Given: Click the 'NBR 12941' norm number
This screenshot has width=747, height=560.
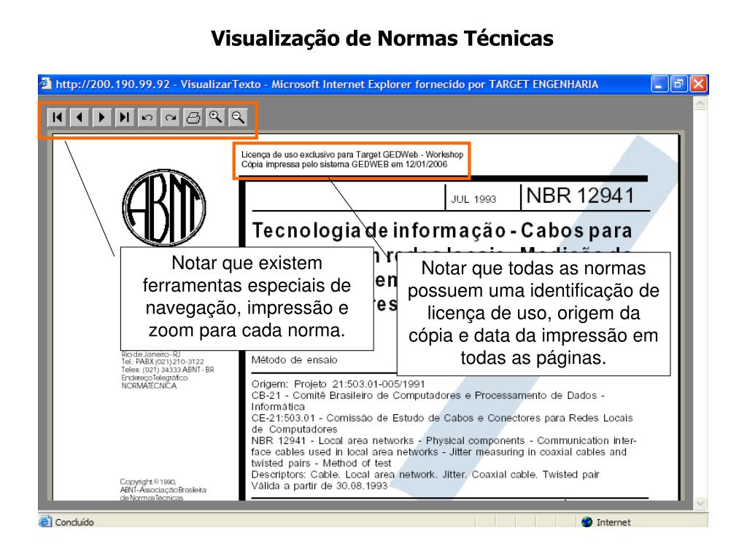Looking at the screenshot, I should click(x=580, y=195).
